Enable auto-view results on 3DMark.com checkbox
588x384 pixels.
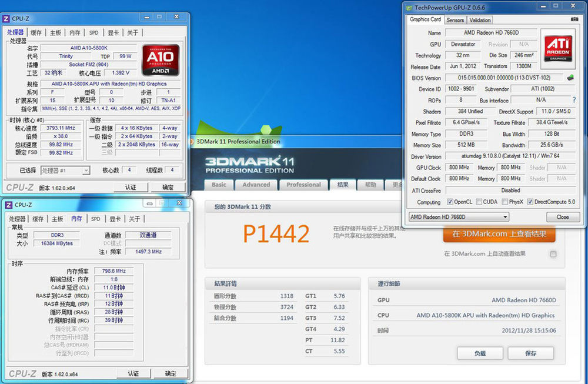pyautogui.click(x=553, y=254)
